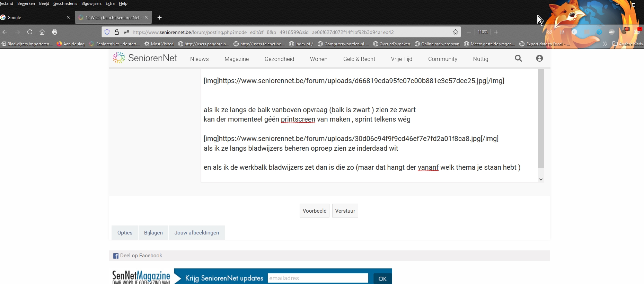Open the cookie extension icon
This screenshot has width=644, height=284.
(x=624, y=31)
